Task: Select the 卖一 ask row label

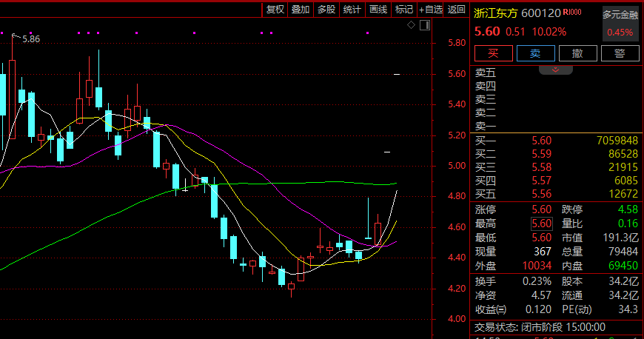Action: tap(486, 126)
